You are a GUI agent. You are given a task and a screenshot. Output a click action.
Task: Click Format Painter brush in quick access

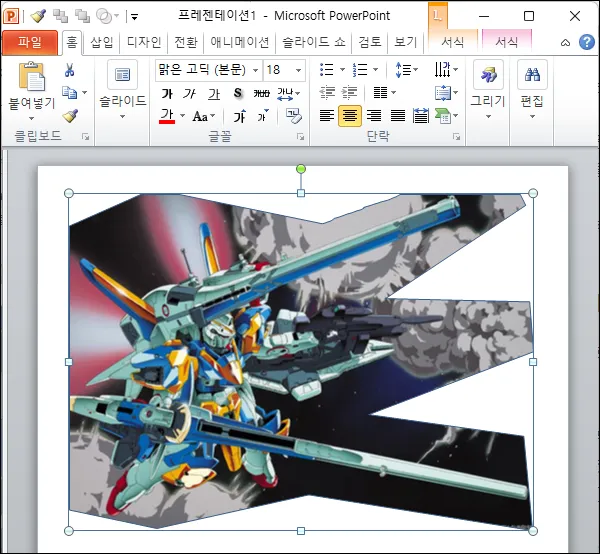tap(38, 16)
